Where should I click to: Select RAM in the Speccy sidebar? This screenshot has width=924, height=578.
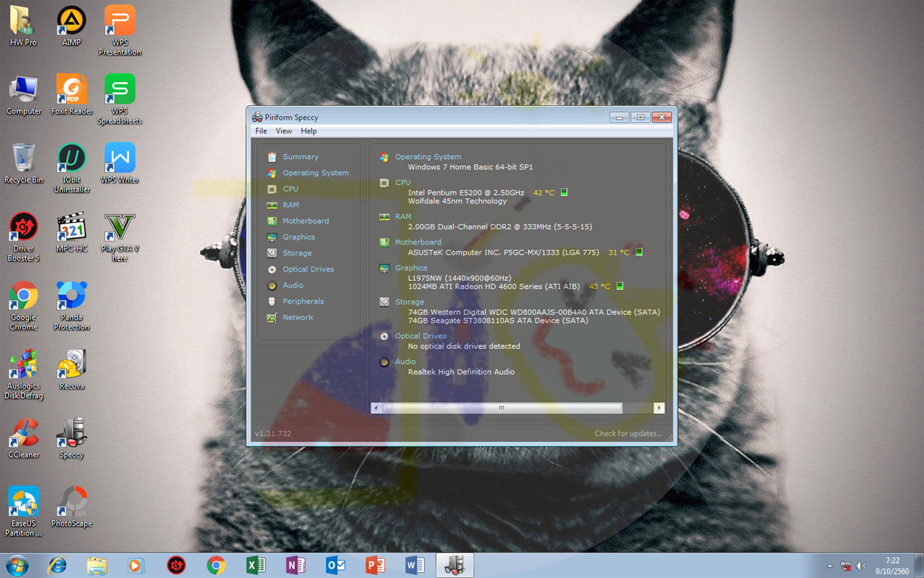coord(290,205)
